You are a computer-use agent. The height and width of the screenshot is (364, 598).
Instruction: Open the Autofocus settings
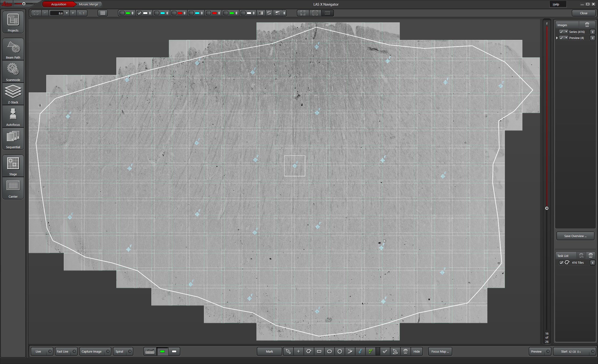13,116
